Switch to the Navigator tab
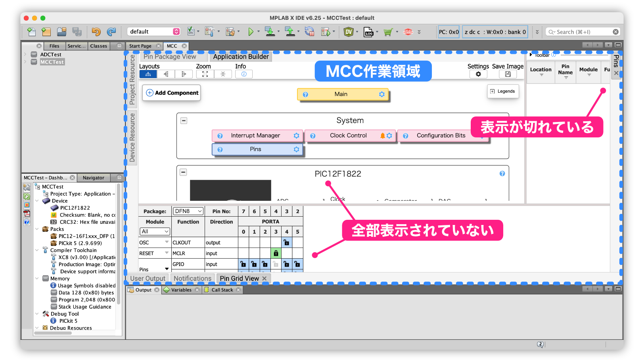Screen dimensions: 644x362 [x=94, y=178]
